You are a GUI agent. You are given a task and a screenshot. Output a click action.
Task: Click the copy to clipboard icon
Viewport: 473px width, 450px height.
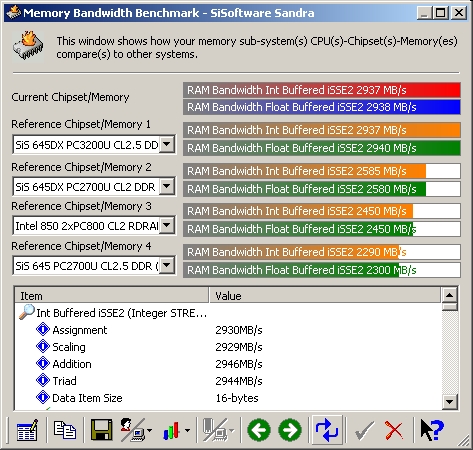pos(65,430)
